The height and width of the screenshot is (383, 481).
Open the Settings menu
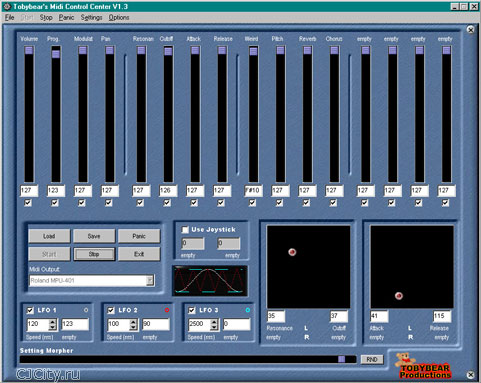point(91,17)
